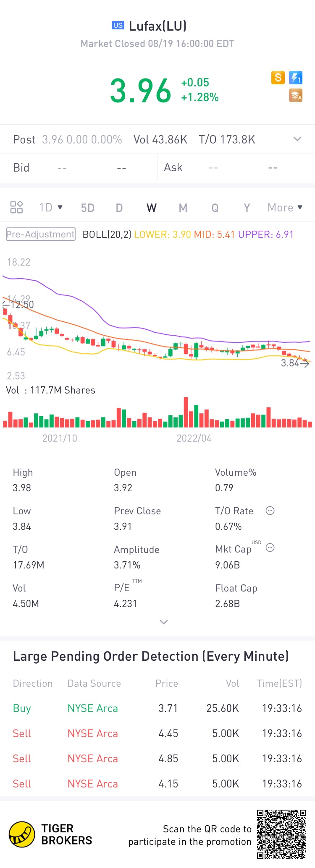The image size is (315, 868).
Task: Click the dollar sign currency icon
Action: coord(277,78)
